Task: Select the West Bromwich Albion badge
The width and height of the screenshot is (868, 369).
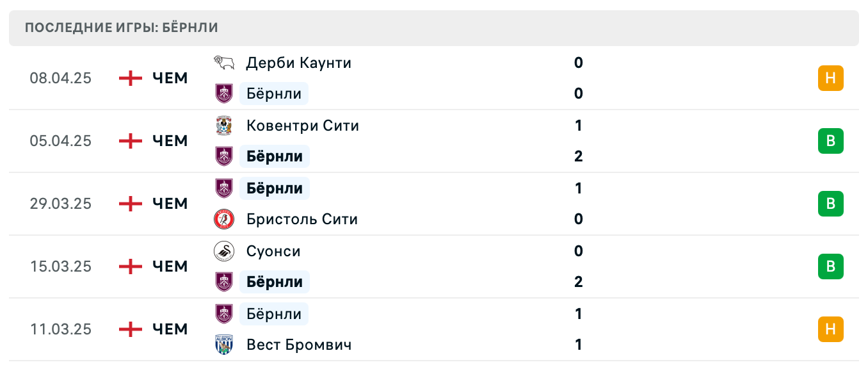Action: [x=225, y=344]
